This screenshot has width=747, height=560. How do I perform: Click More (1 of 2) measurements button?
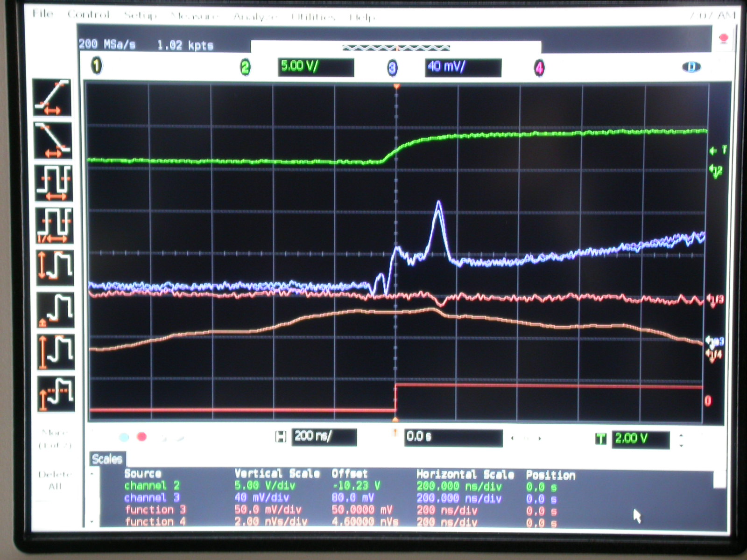click(x=55, y=439)
